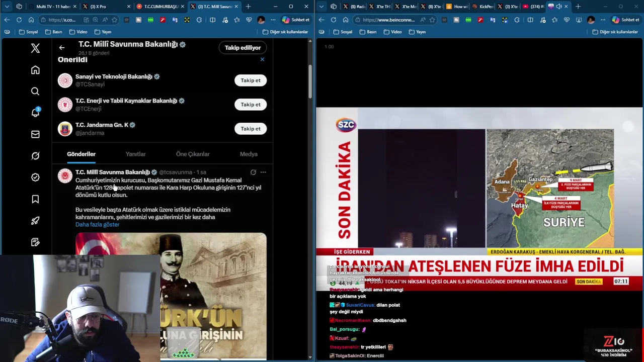Reload page in left browser window
644x362 pixels.
point(19,20)
